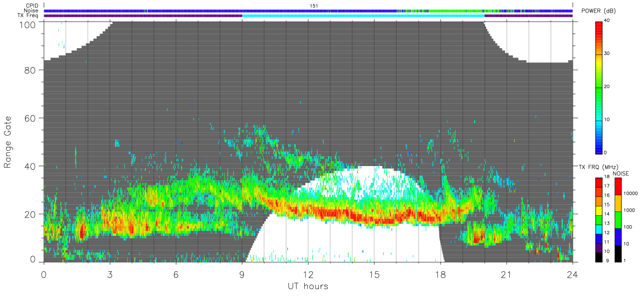Click the 'Range Gate' y-axis title
Screen dimensions: 644x297
[8, 142]
